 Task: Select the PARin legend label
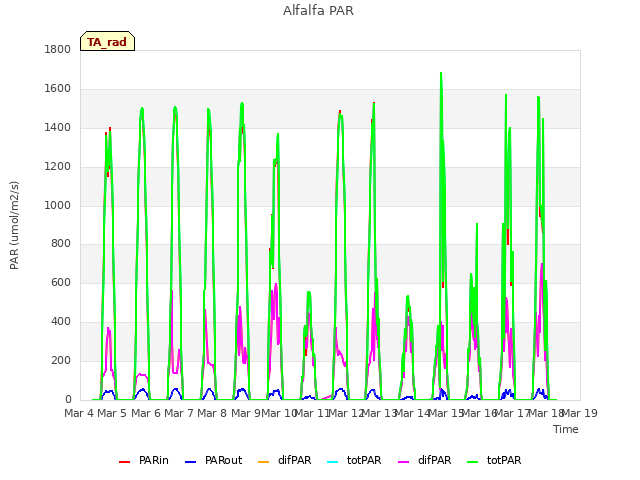[153, 460]
